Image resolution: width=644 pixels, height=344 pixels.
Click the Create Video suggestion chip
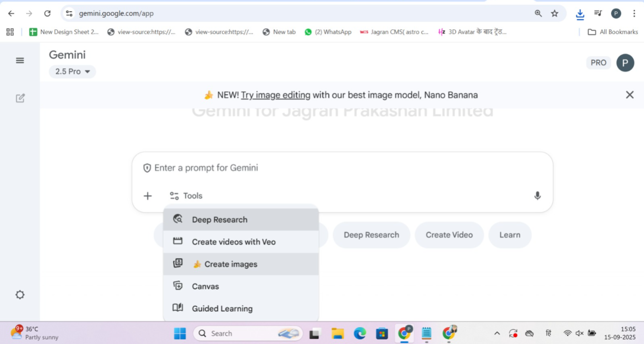449,235
